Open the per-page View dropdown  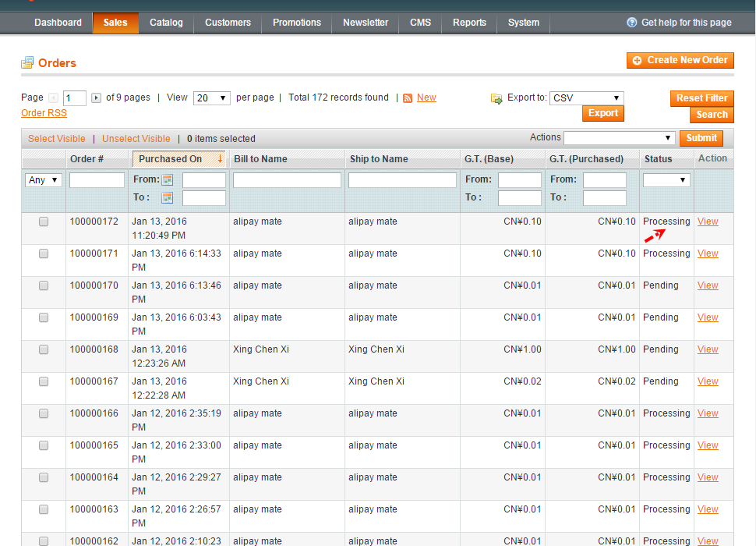tap(211, 97)
